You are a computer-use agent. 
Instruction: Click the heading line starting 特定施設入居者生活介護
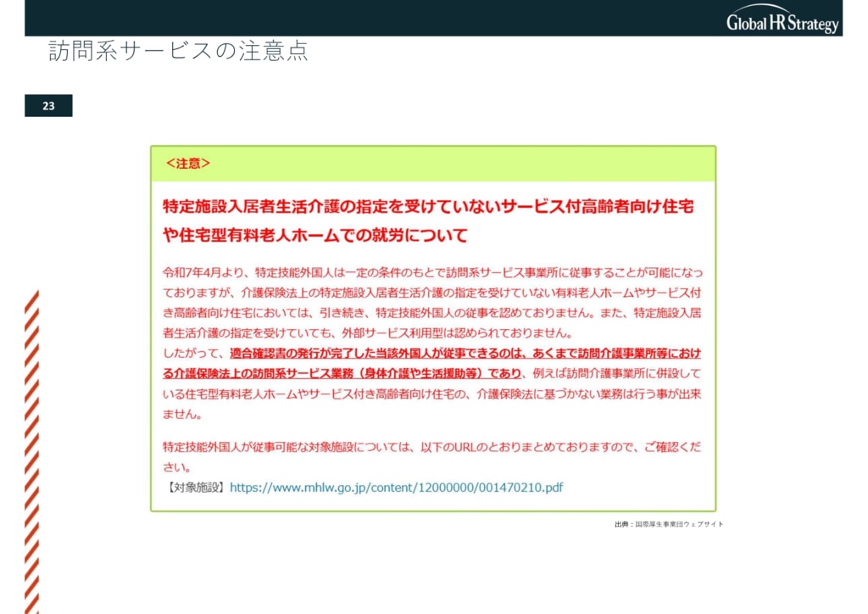(x=428, y=207)
